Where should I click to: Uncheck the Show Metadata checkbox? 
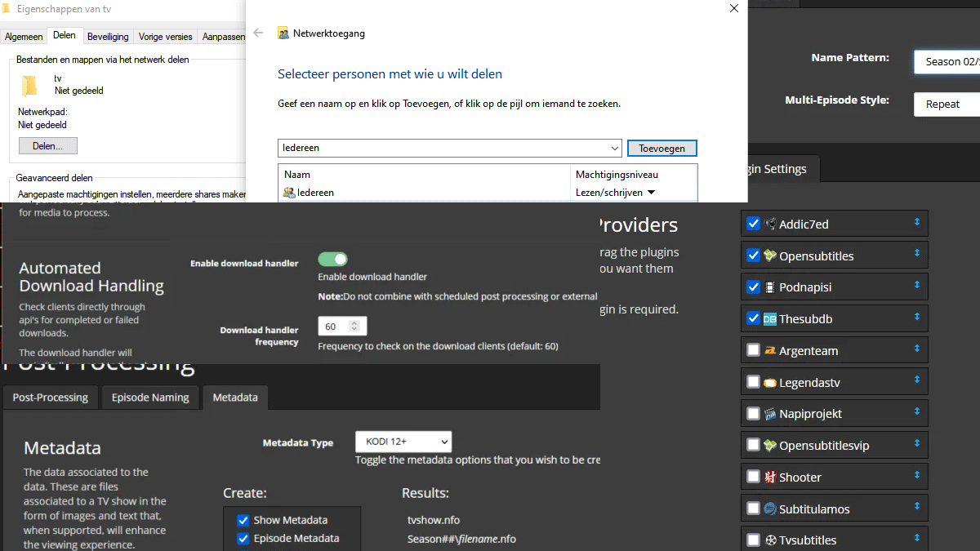click(243, 520)
